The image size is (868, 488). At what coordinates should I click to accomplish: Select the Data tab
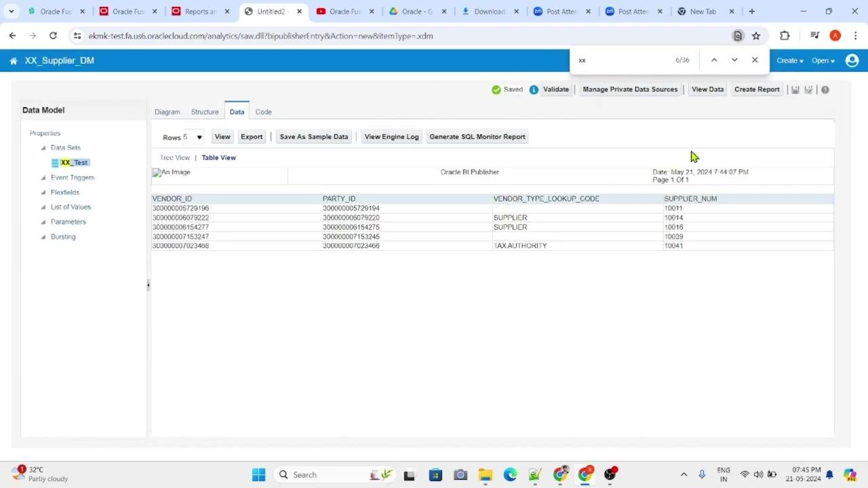point(237,112)
